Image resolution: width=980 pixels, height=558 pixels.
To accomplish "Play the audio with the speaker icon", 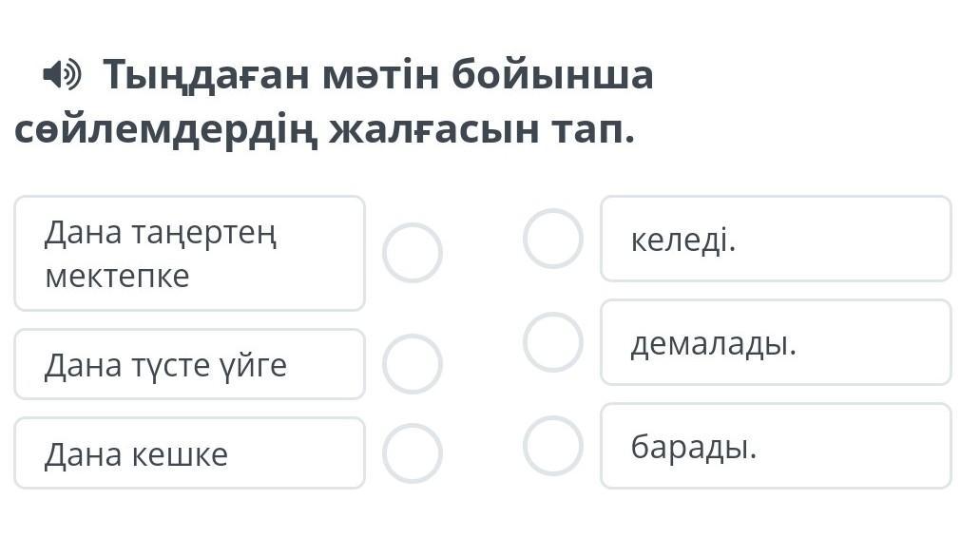I will [x=61, y=74].
